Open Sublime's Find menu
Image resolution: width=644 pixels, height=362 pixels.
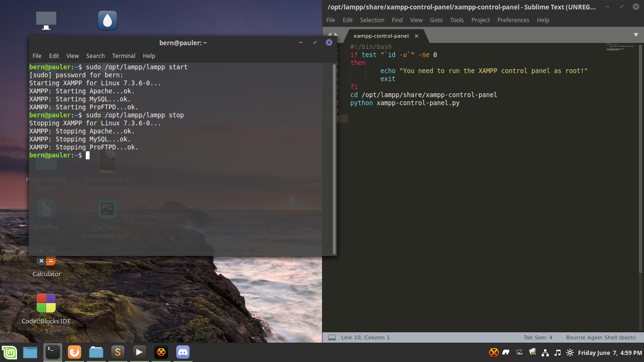coord(397,20)
